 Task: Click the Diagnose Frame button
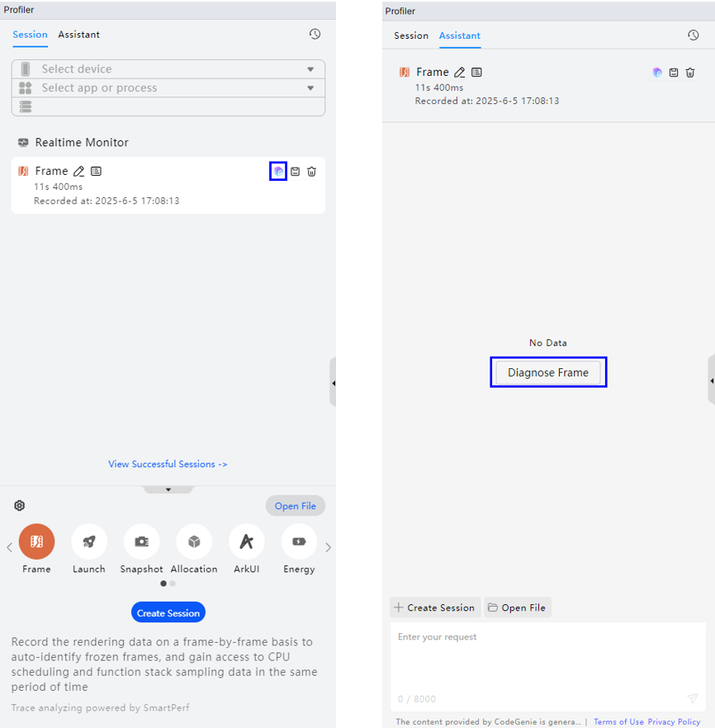(548, 372)
